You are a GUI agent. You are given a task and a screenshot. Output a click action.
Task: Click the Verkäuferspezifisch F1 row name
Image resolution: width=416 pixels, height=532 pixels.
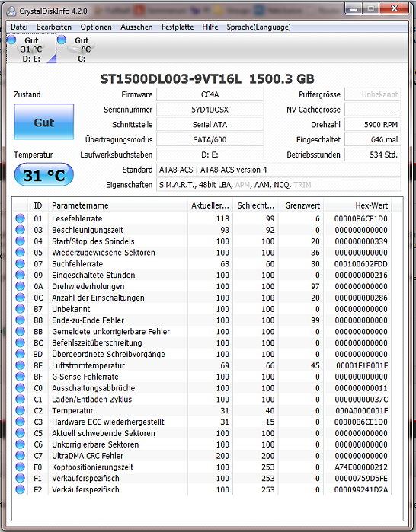pos(85,478)
